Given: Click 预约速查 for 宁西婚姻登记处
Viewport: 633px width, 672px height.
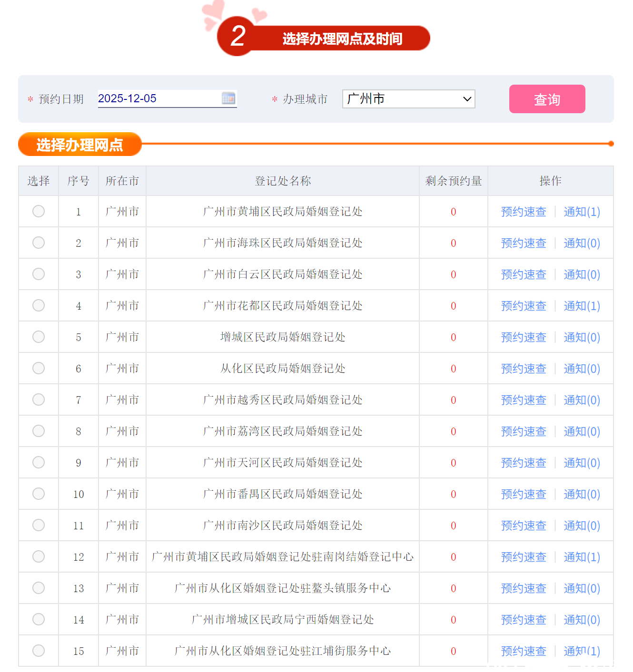Looking at the screenshot, I should pyautogui.click(x=524, y=620).
